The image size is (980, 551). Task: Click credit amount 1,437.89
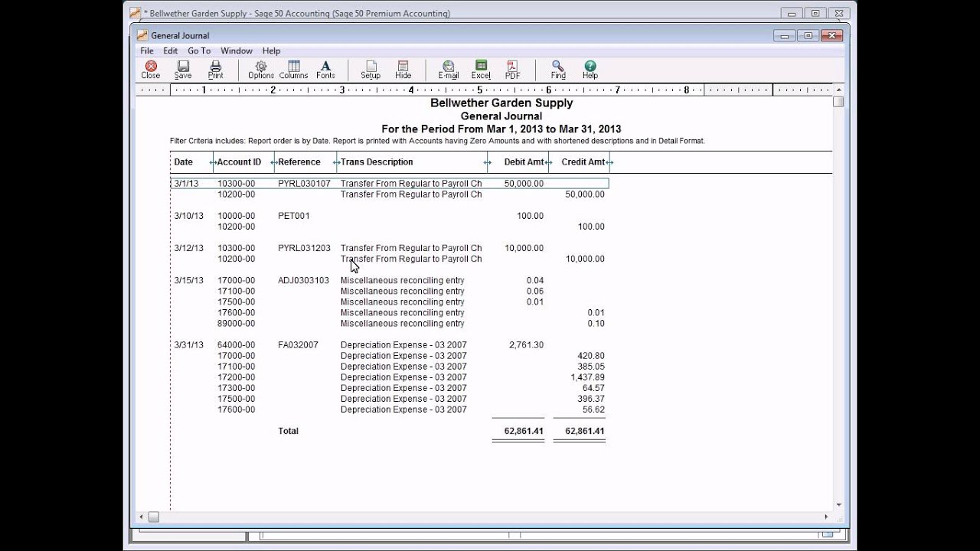point(588,377)
